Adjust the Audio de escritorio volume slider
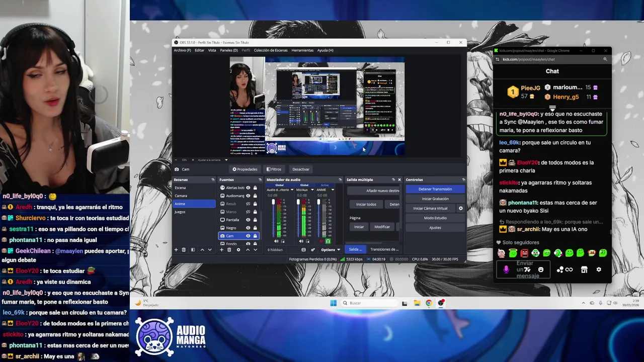644x362 pixels. point(273,202)
